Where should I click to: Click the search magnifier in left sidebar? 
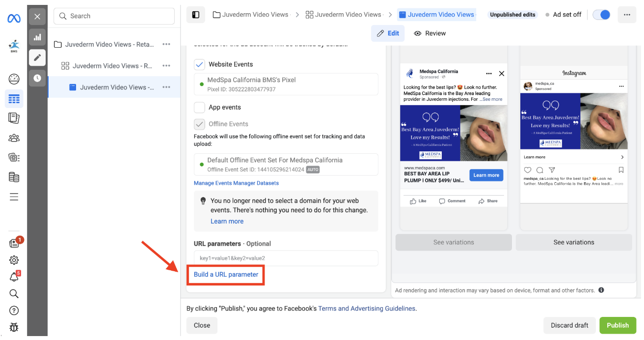pyautogui.click(x=14, y=293)
